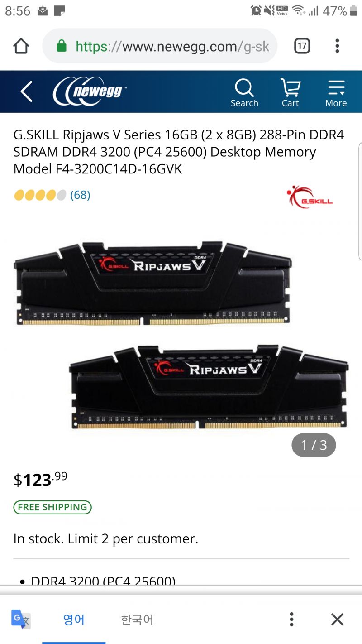Tap the Newegg logo

(x=90, y=91)
